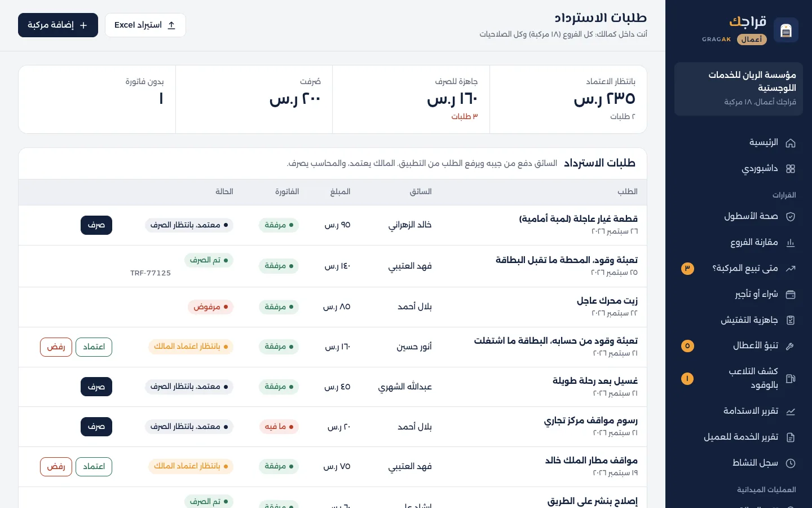Click the جاهزة للصرف summary card
Viewport: 812px width, 508px height.
click(411, 99)
